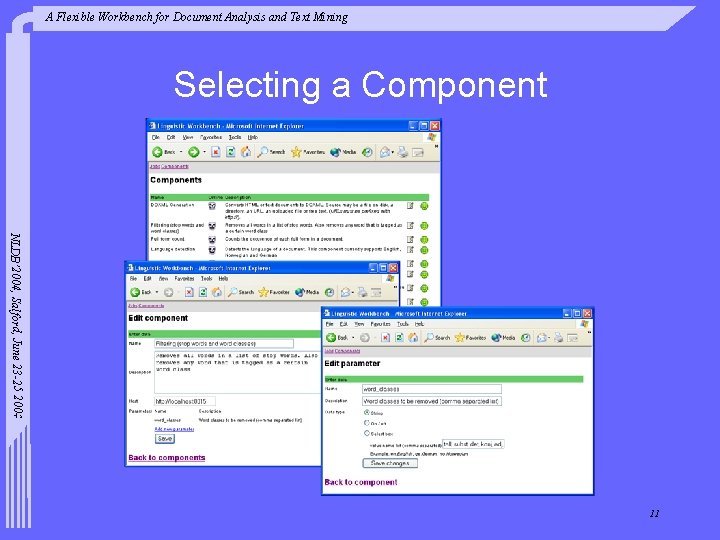Click Save button in Edit component window
Screen dimensions: 720x540
click(165, 439)
